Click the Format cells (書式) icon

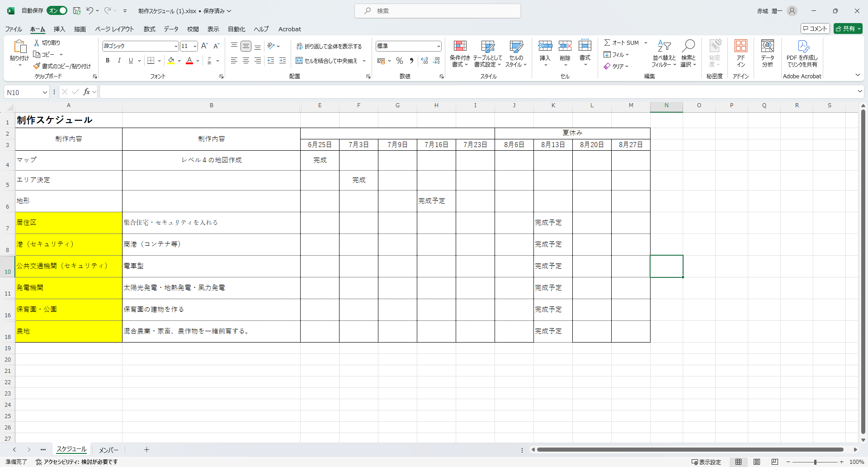point(585,46)
